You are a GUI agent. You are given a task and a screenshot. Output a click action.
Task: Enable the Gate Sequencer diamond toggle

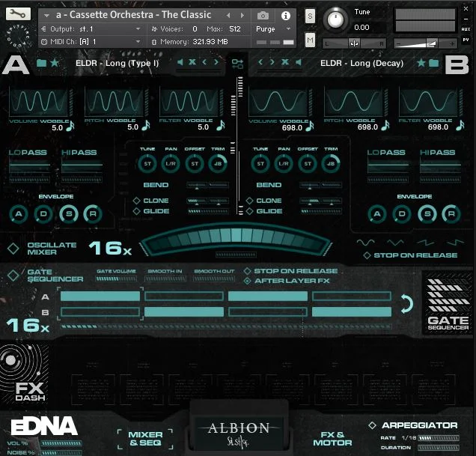click(13, 276)
